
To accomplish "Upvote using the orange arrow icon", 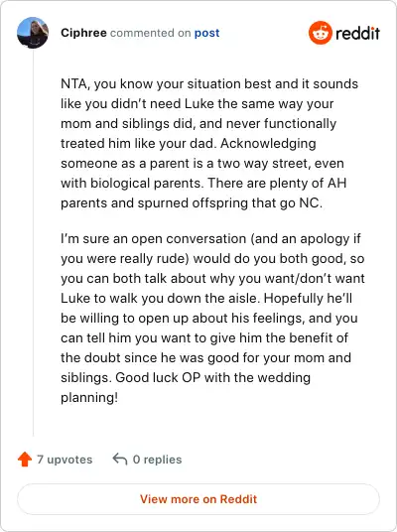I will (25, 460).
